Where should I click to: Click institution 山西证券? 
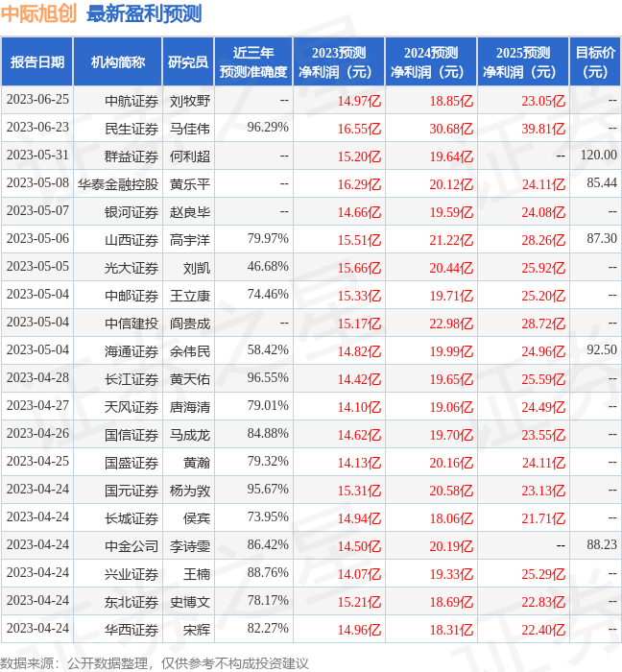point(132,240)
